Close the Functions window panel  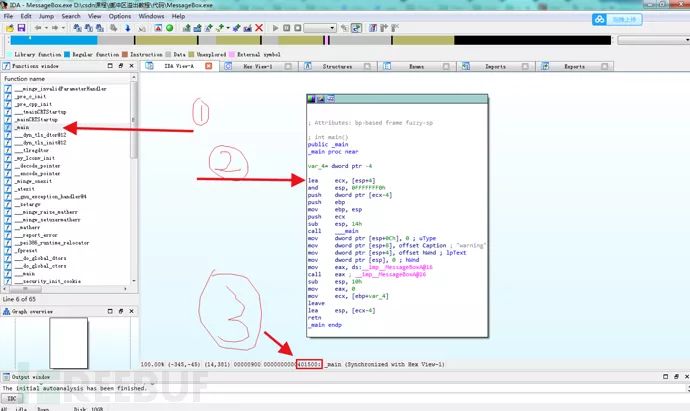click(132, 66)
